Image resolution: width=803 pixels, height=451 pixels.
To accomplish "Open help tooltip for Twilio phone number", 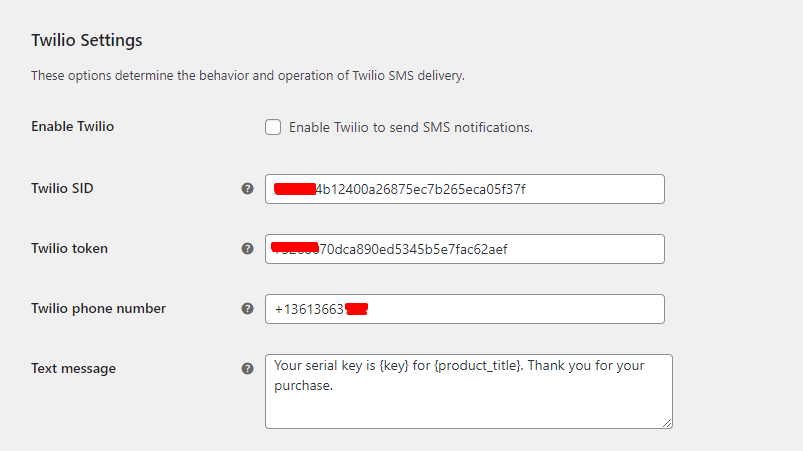I will pyautogui.click(x=247, y=309).
